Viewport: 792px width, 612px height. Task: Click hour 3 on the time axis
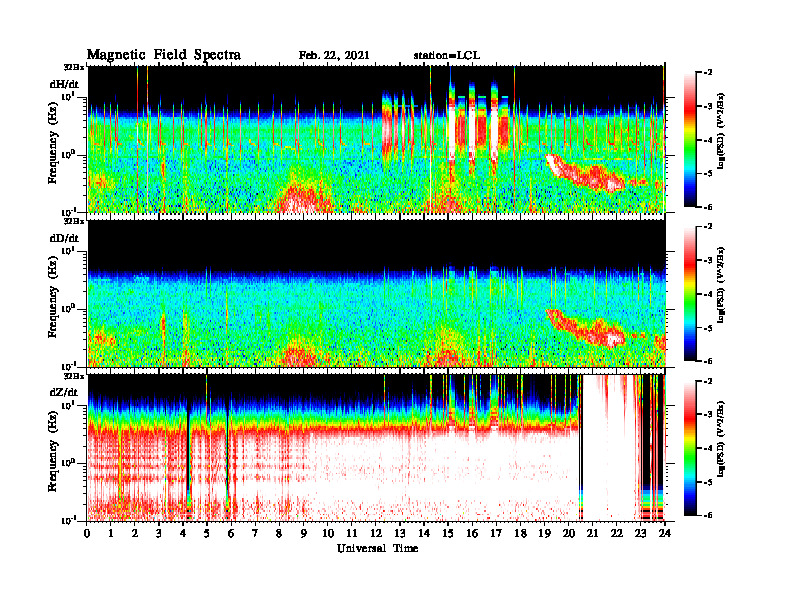[159, 534]
